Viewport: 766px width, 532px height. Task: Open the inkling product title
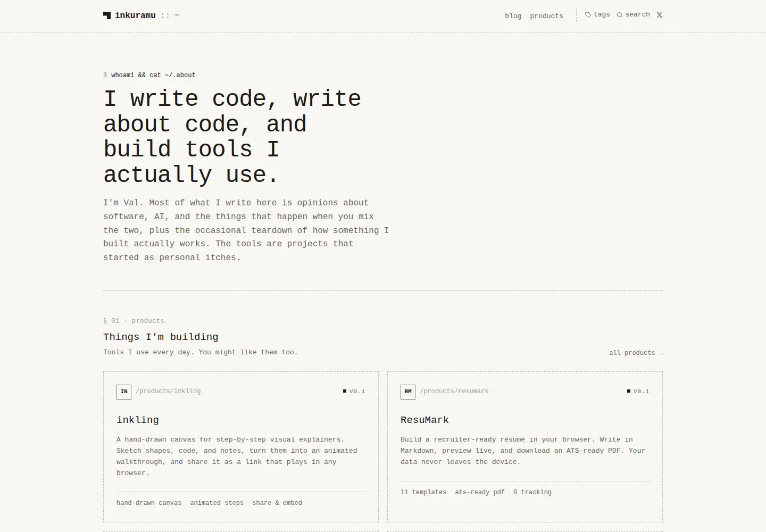pyautogui.click(x=138, y=420)
